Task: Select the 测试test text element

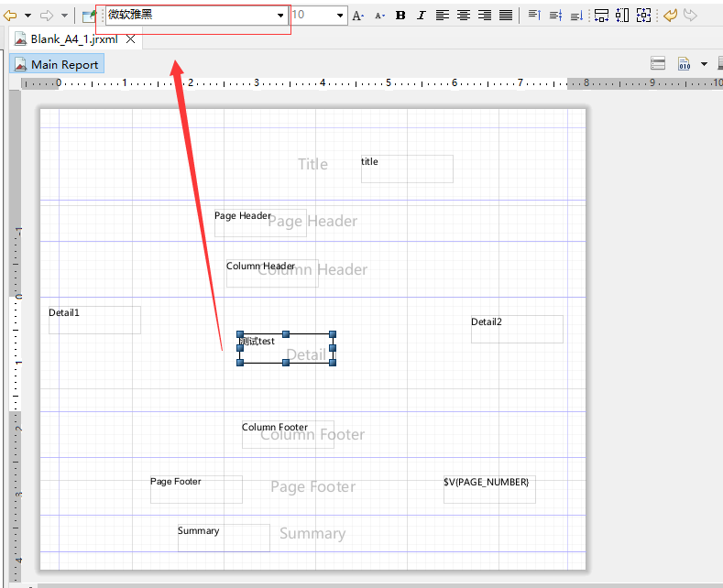Action: tap(286, 348)
